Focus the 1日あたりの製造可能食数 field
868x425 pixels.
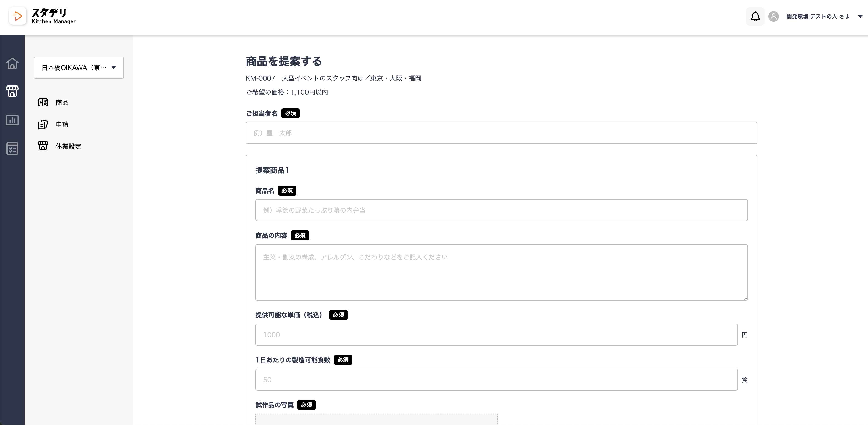tap(496, 380)
